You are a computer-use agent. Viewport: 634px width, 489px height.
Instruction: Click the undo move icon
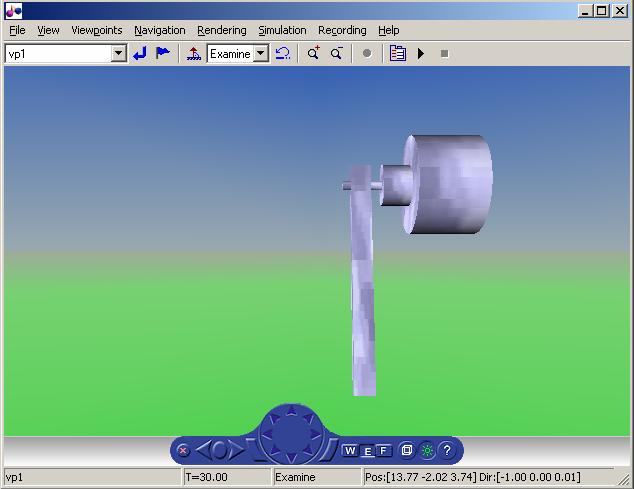point(283,53)
